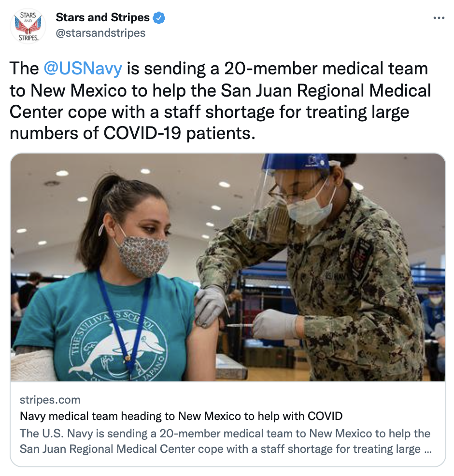Click the tweet's first line mentioning 20-member medical team
454x476 pixels.
[219, 68]
